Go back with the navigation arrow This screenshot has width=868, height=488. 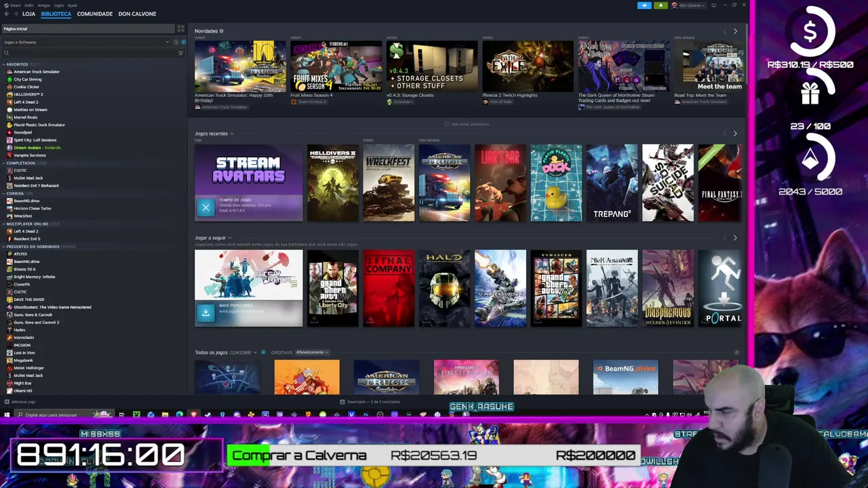point(6,14)
